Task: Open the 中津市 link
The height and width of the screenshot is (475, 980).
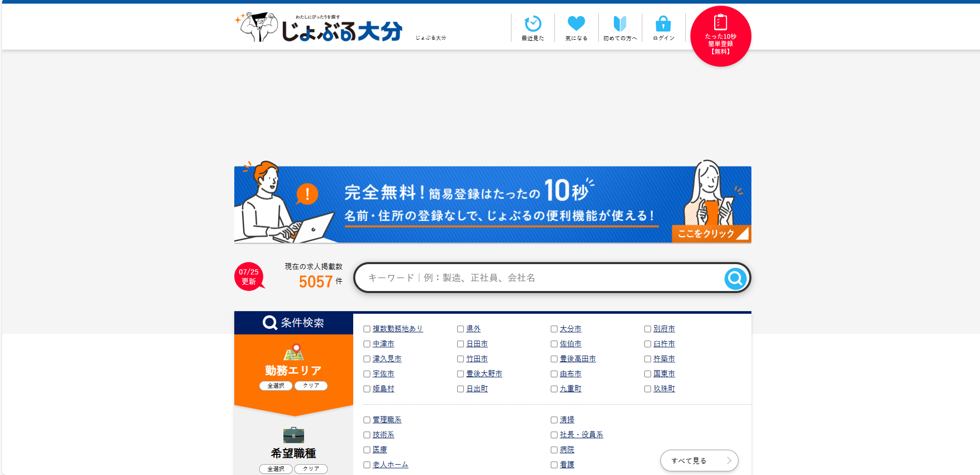Action: [383, 344]
